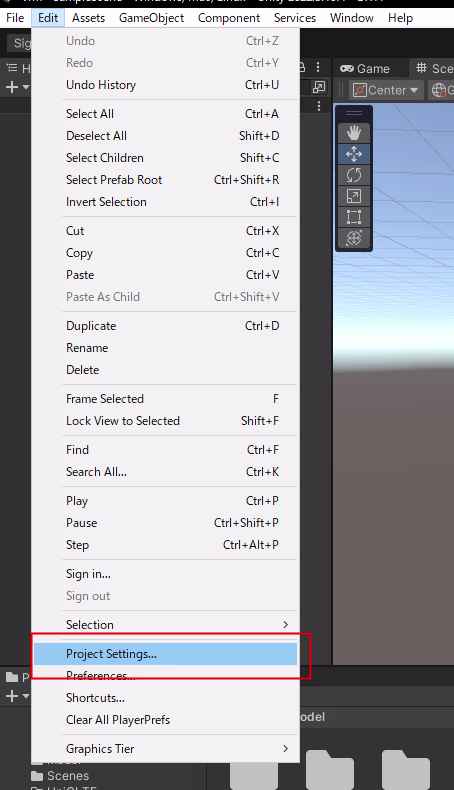Image resolution: width=454 pixels, height=790 pixels.
Task: Choose Search All in Edit menu
Action: 165,472
